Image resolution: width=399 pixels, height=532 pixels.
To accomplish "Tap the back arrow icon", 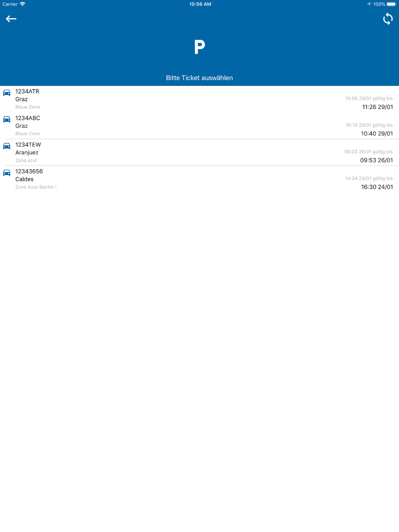I will 11,19.
